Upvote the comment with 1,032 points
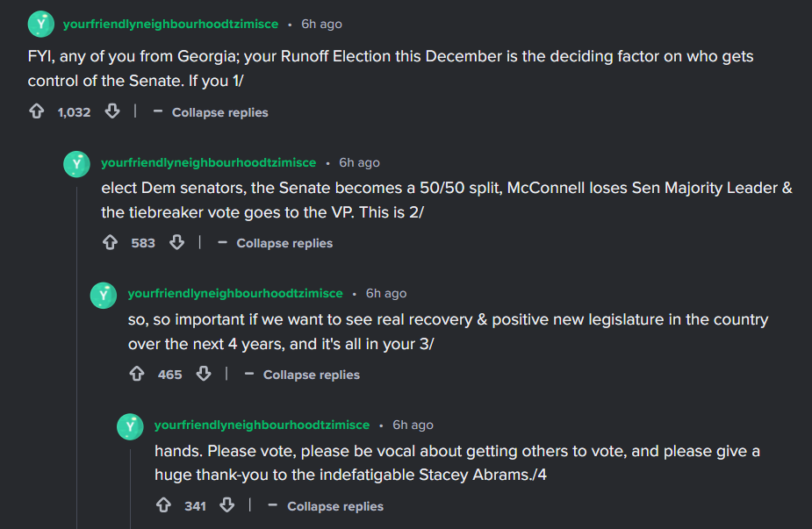812x529 pixels. [36, 111]
